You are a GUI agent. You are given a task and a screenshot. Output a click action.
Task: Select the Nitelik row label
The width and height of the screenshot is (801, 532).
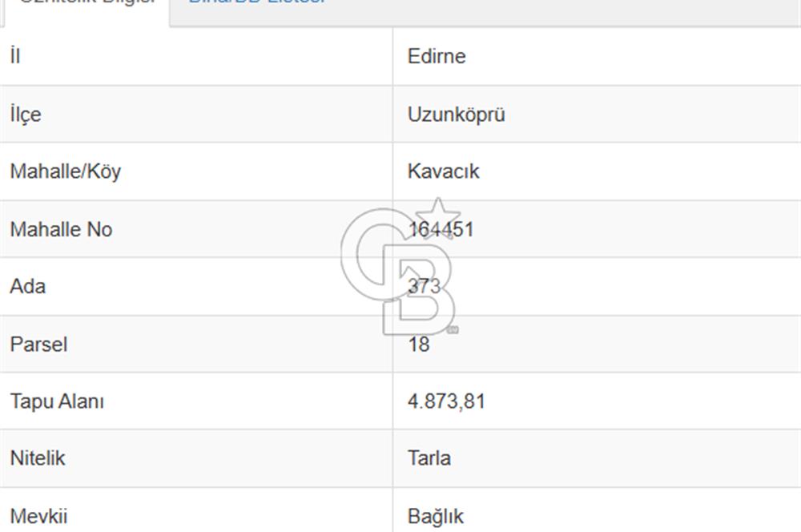click(34, 458)
